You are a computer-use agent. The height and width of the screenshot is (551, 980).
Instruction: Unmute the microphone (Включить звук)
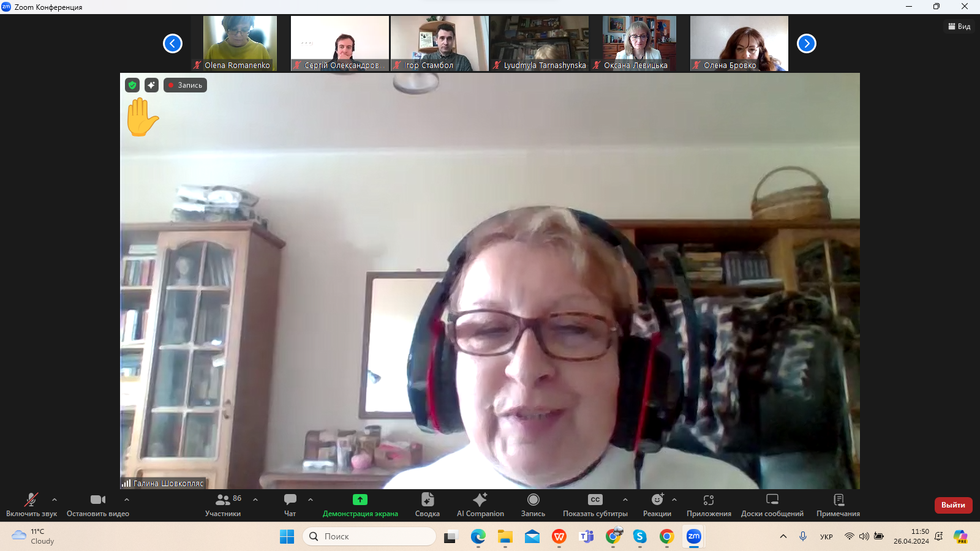pyautogui.click(x=31, y=504)
